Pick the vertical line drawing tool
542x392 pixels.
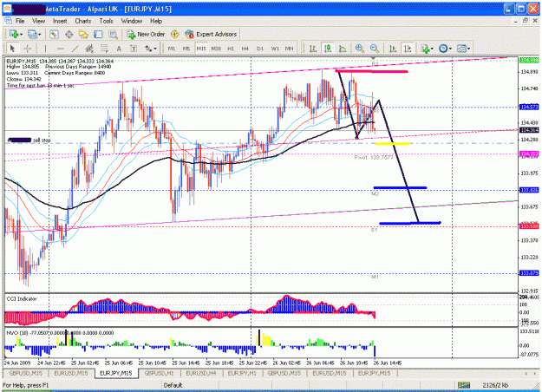[45, 49]
